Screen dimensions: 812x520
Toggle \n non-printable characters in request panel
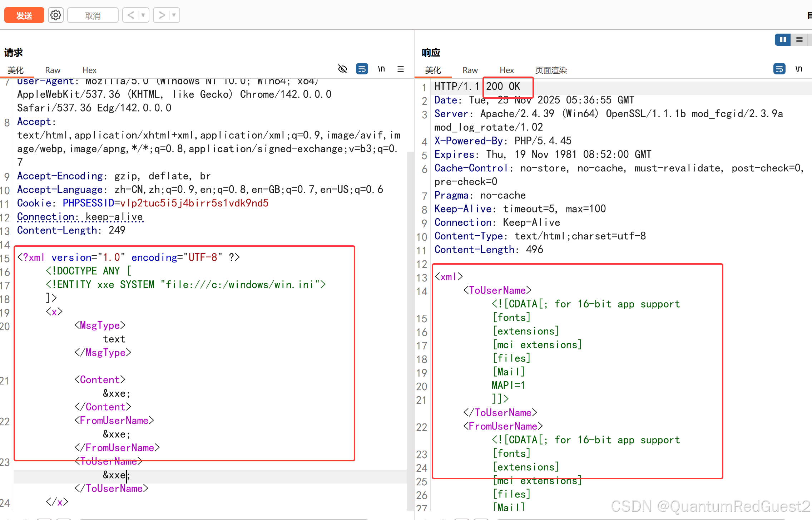pyautogui.click(x=381, y=69)
